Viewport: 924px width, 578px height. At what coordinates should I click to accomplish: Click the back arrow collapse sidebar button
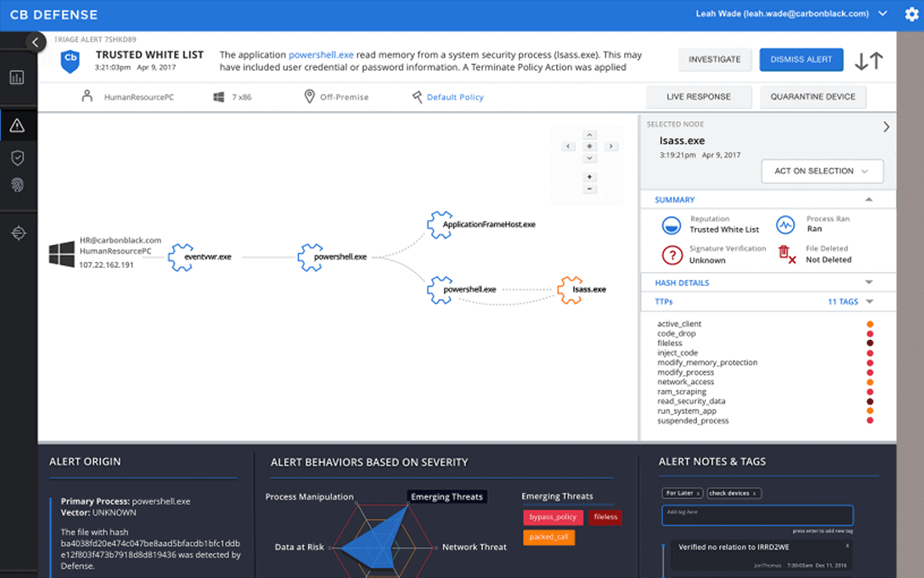coord(35,43)
